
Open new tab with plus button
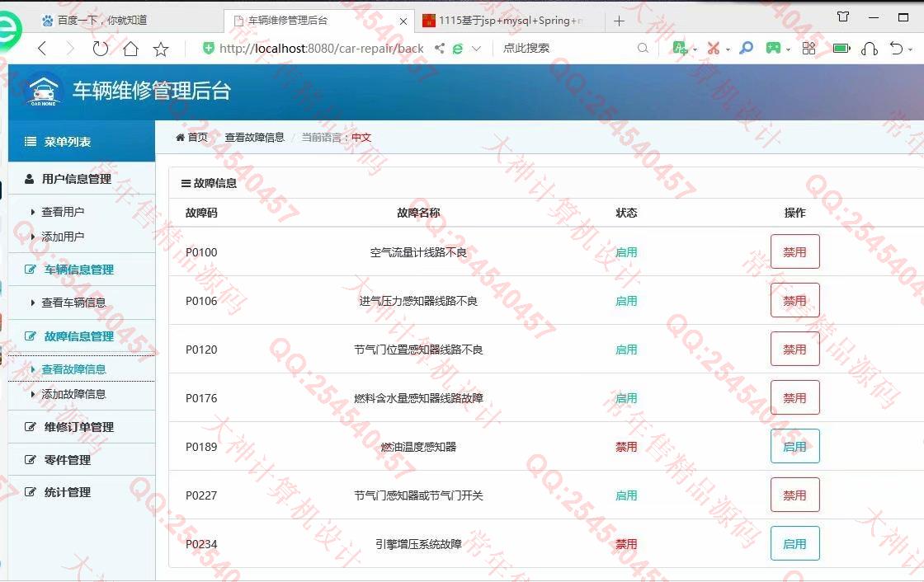point(619,21)
